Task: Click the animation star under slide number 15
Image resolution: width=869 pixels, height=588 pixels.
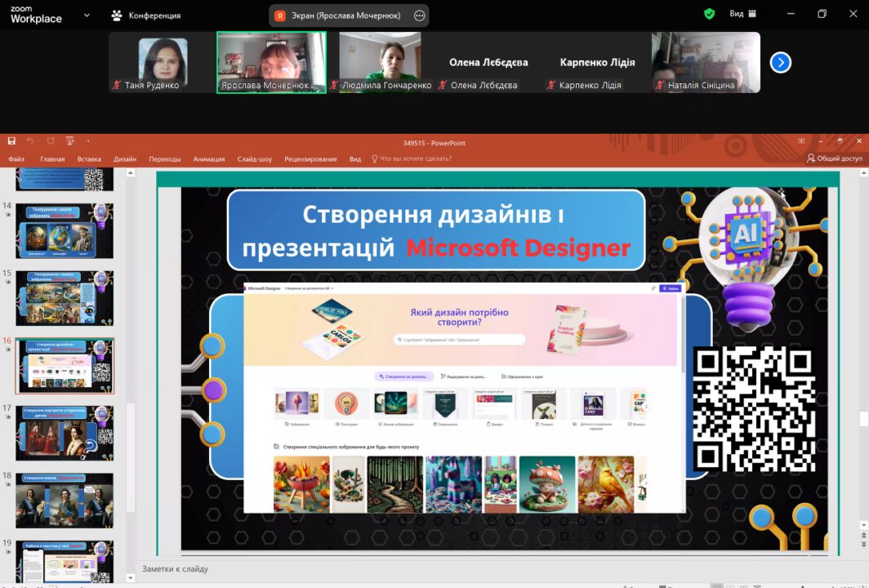Action: pyautogui.click(x=8, y=282)
